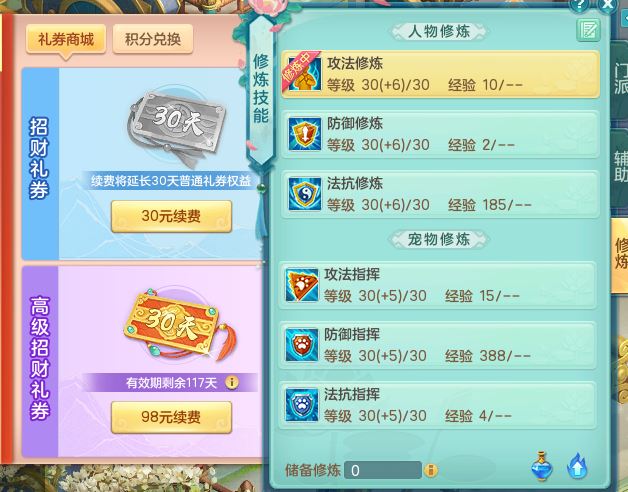Switch to the 礼券商城 tab
This screenshot has height=492, width=628.
point(66,39)
